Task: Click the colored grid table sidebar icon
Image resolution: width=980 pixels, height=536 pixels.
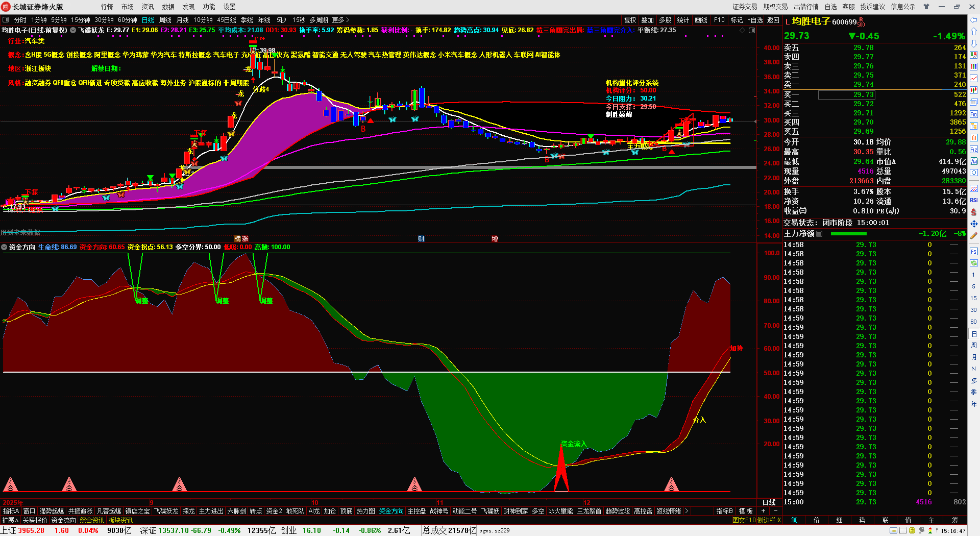Action: 974,67
